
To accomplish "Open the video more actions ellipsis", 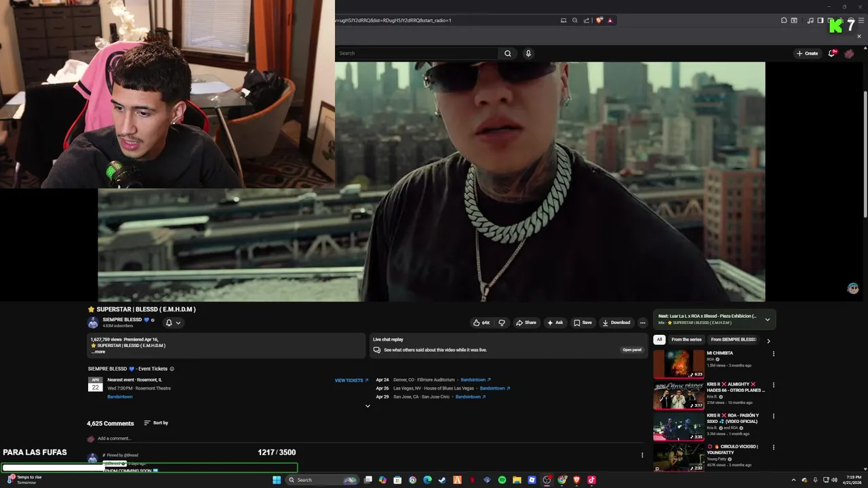I will 643,323.
